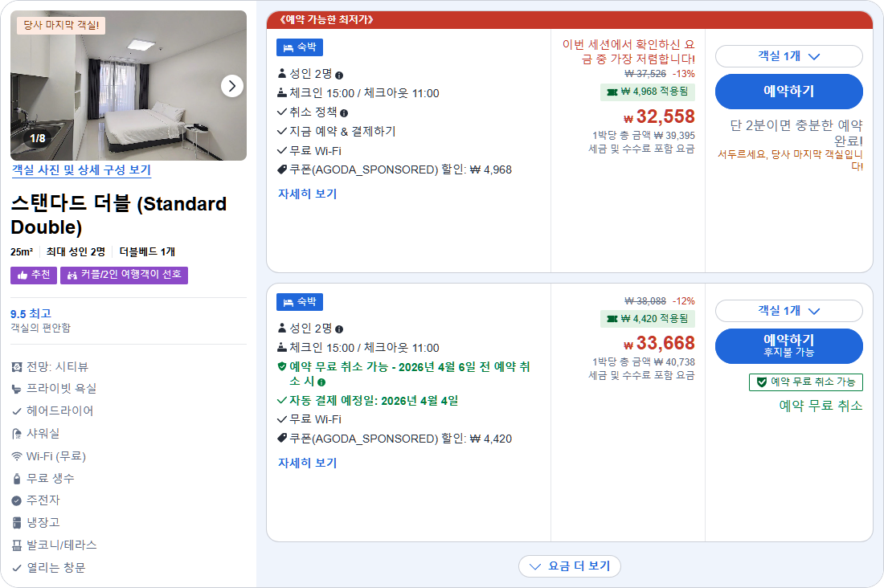Click the purple 추천 recommendation badge
Screen dimensions: 884x588
point(33,275)
